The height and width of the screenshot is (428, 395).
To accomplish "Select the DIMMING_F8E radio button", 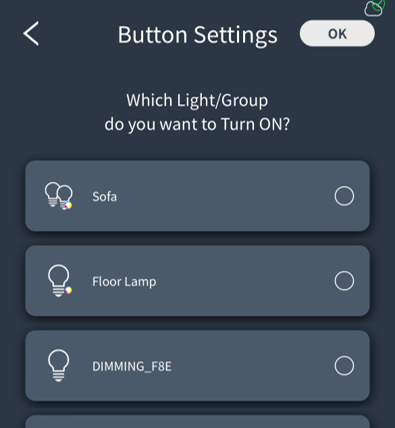I will pos(344,366).
